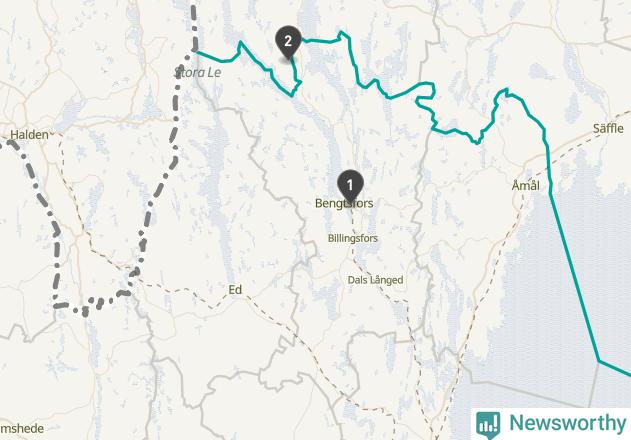Click the Ed town label
The height and width of the screenshot is (440, 631).
point(235,290)
